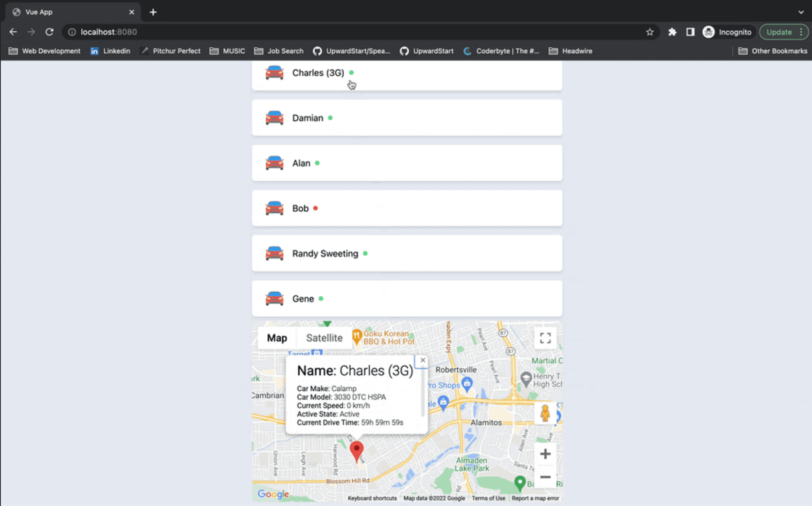The width and height of the screenshot is (812, 506).
Task: Click the red map marker pin
Action: pos(356,450)
